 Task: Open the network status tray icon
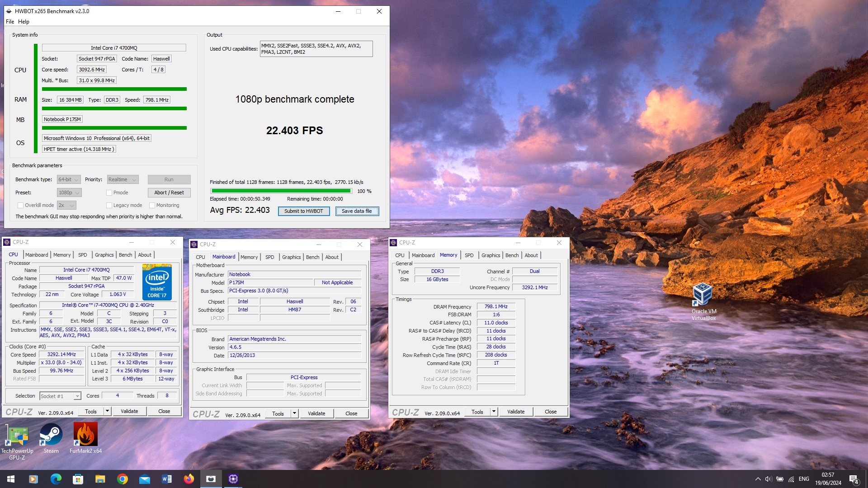click(x=791, y=479)
